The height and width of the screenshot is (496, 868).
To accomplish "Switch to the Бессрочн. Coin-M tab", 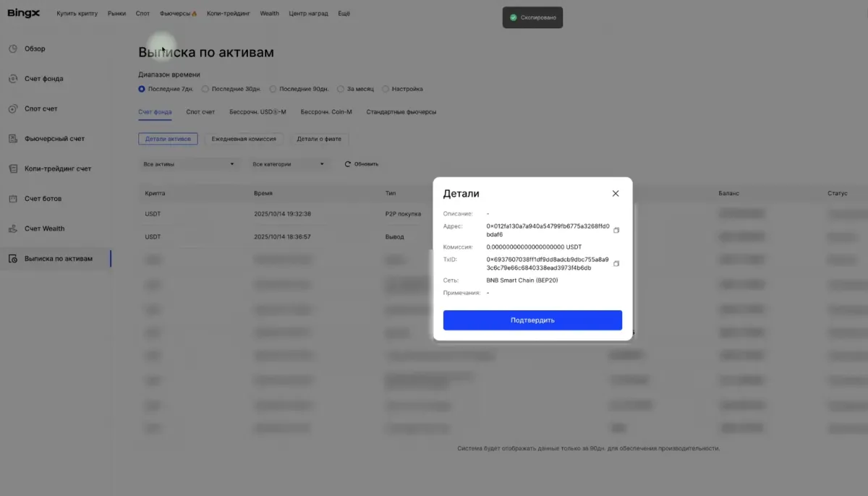I will (x=327, y=111).
